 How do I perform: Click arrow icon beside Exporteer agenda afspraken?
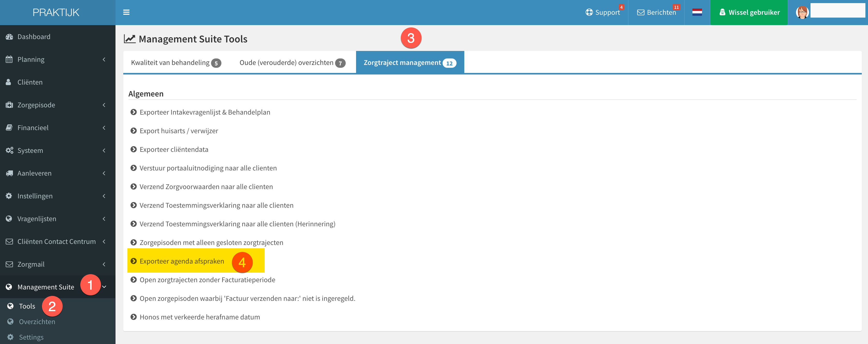click(133, 261)
